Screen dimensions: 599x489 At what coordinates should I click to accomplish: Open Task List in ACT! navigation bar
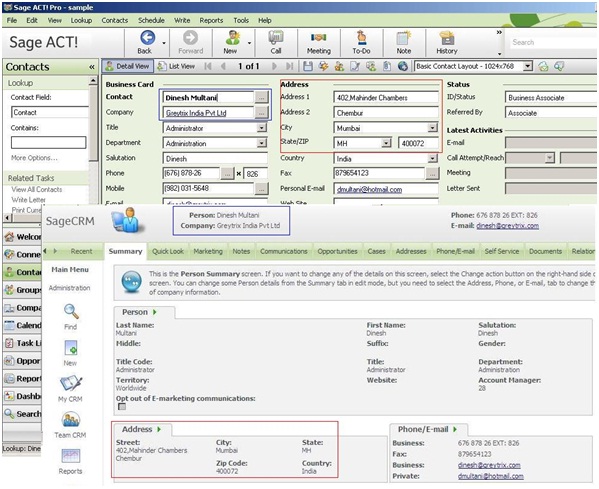(x=23, y=343)
